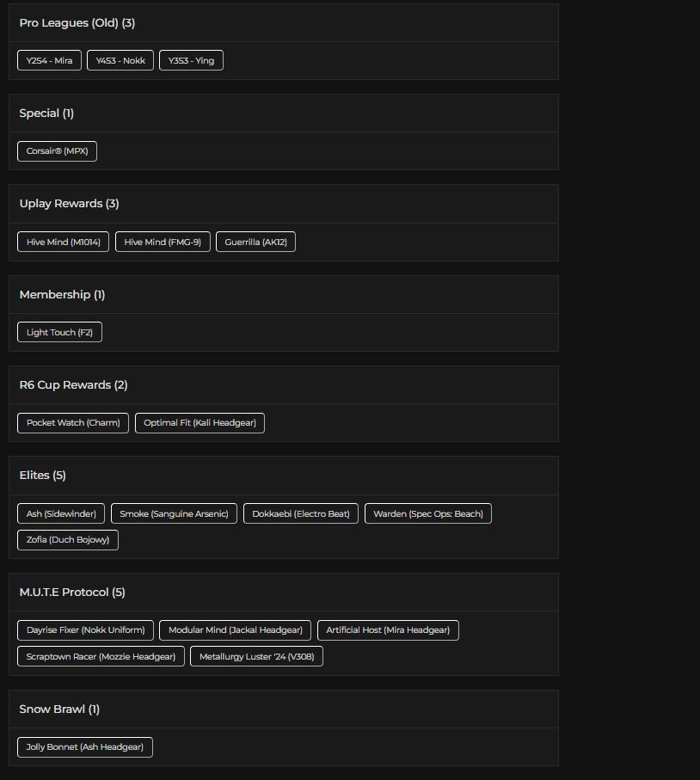Click Hive Mind (FMG-9) tag

coord(163,242)
